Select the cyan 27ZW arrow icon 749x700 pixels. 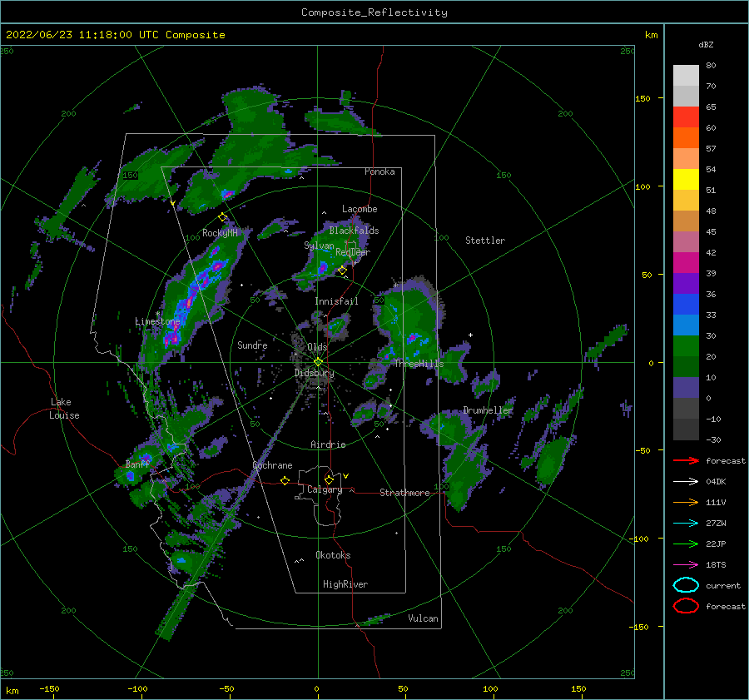click(686, 524)
